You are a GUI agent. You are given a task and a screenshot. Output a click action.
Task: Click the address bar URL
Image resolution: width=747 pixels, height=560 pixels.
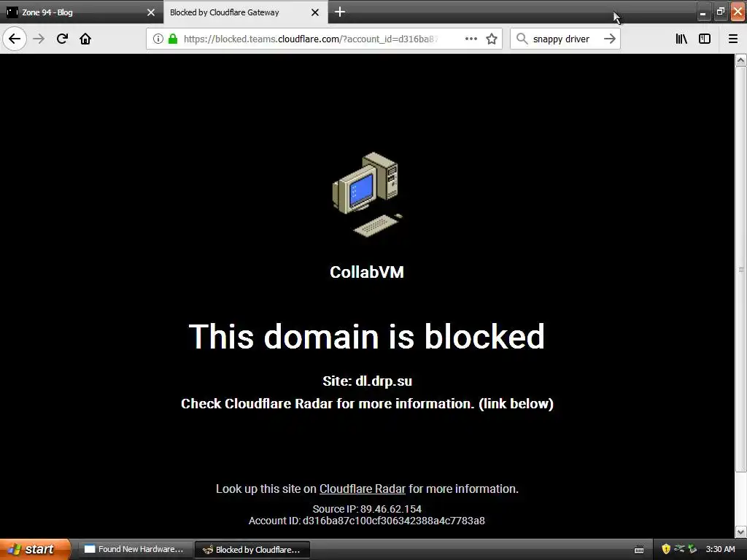pos(311,39)
